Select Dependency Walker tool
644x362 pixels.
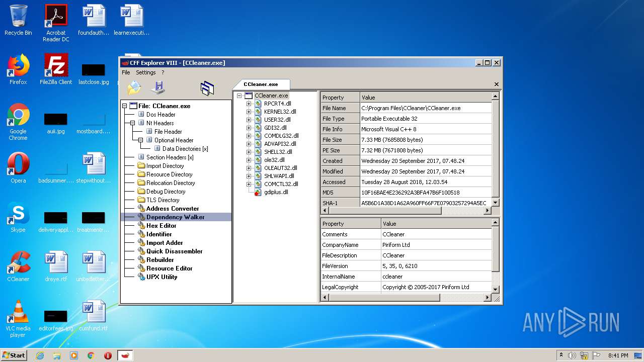tap(175, 217)
